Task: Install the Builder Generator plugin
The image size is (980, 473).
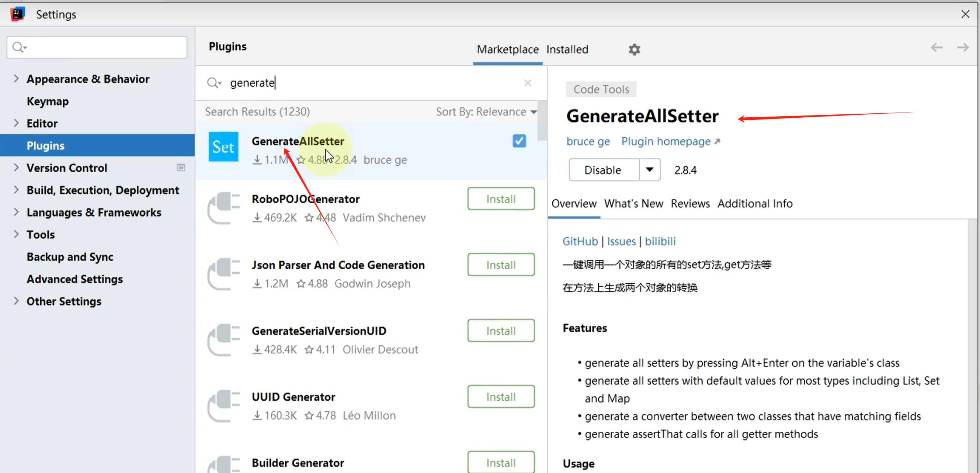Action: click(501, 462)
